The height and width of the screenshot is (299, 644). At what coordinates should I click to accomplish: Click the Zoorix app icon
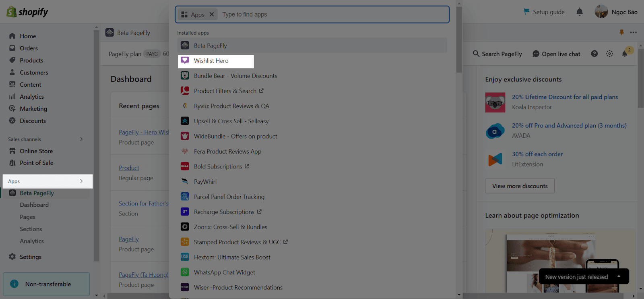185,227
